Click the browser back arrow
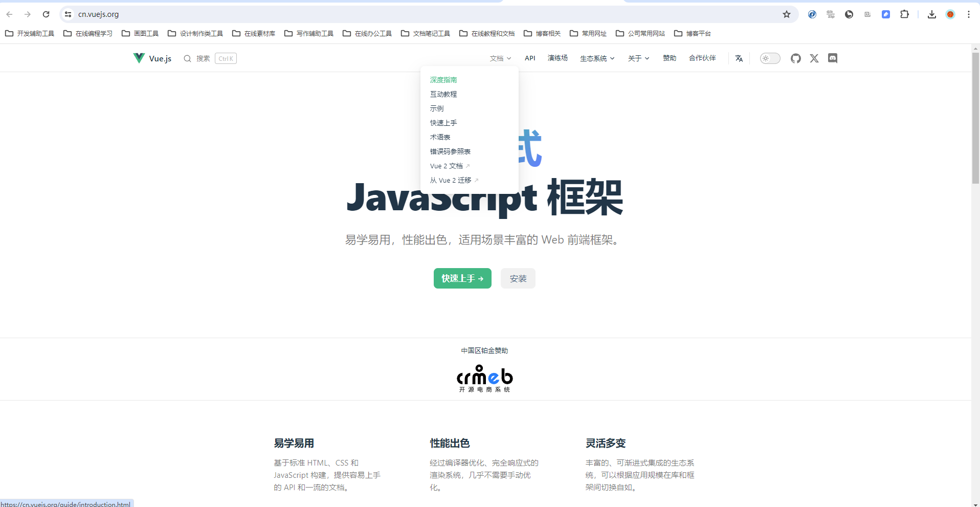The image size is (980, 507). point(9,14)
